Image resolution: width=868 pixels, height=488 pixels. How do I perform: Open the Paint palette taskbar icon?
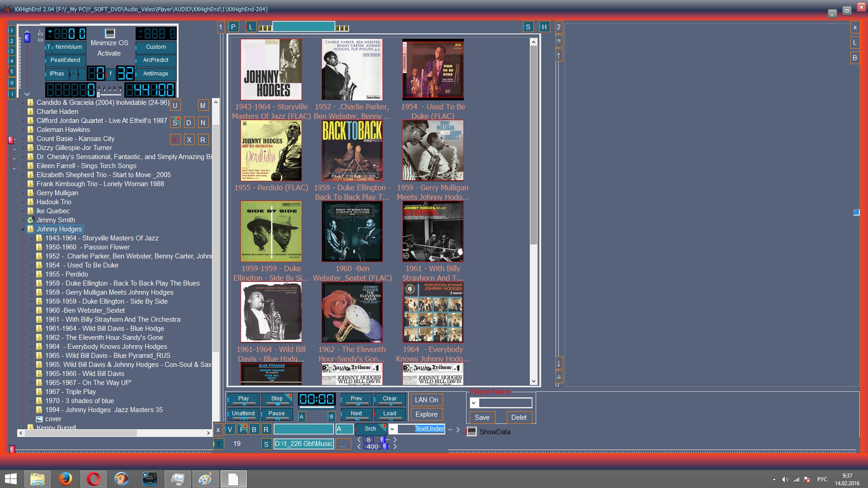click(206, 479)
